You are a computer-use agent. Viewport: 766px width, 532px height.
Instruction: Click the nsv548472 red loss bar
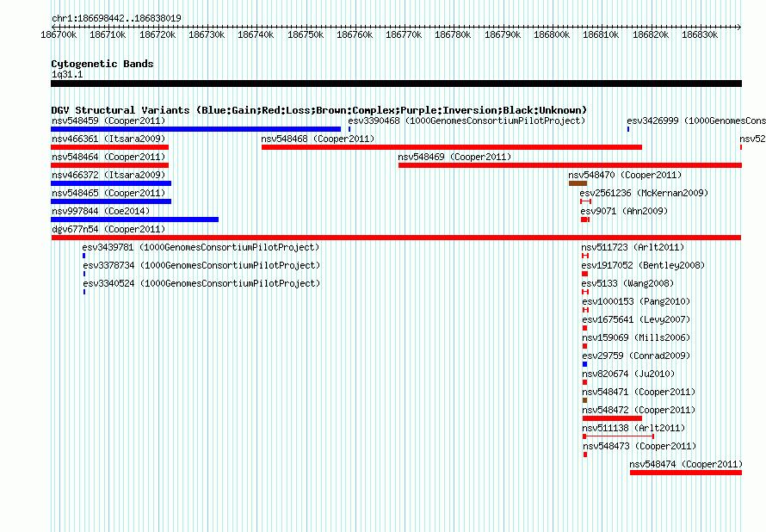click(x=612, y=418)
